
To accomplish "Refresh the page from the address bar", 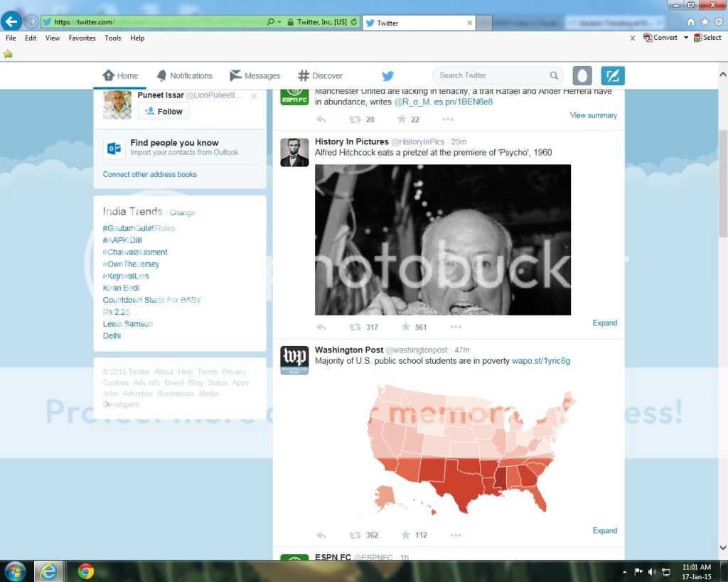I will coord(354,22).
